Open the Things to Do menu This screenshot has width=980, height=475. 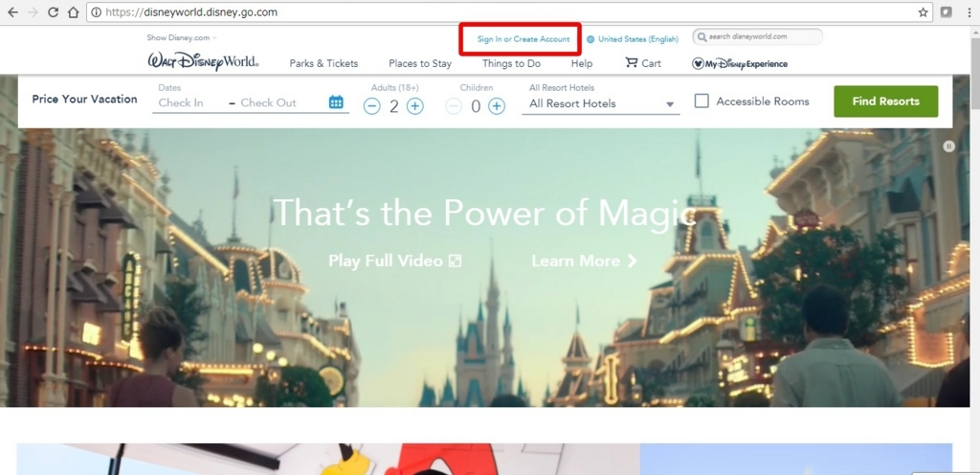pos(511,63)
